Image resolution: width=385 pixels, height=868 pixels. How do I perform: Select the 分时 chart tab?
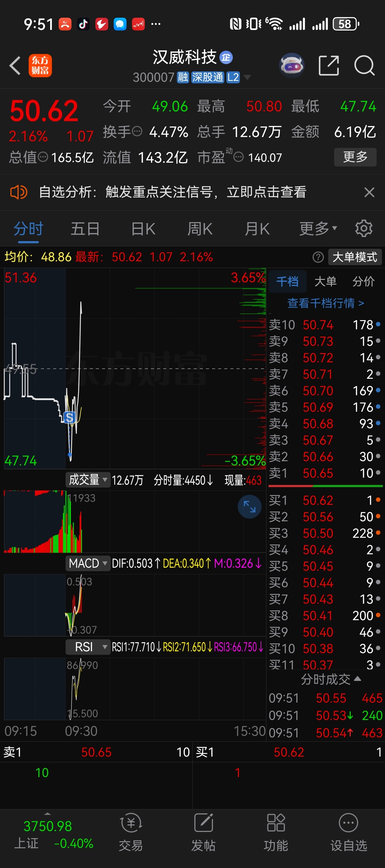(28, 229)
